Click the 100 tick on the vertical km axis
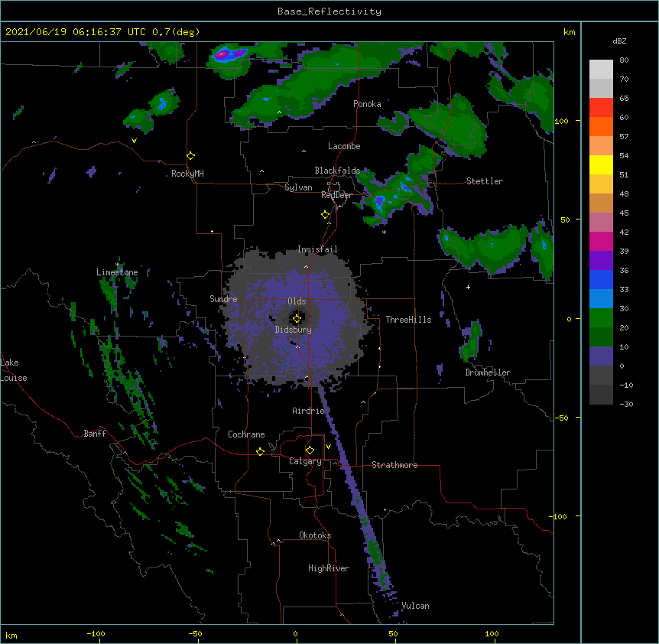This screenshot has width=659, height=644. coord(561,121)
